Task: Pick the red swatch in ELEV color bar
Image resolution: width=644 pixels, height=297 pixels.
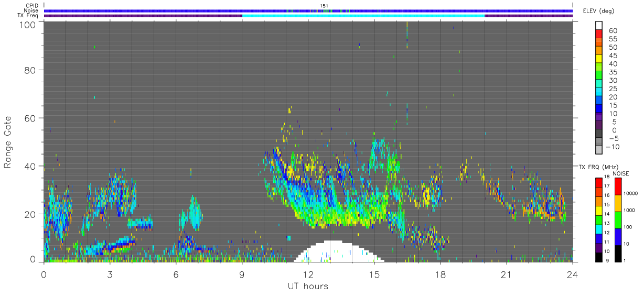Action: point(599,35)
